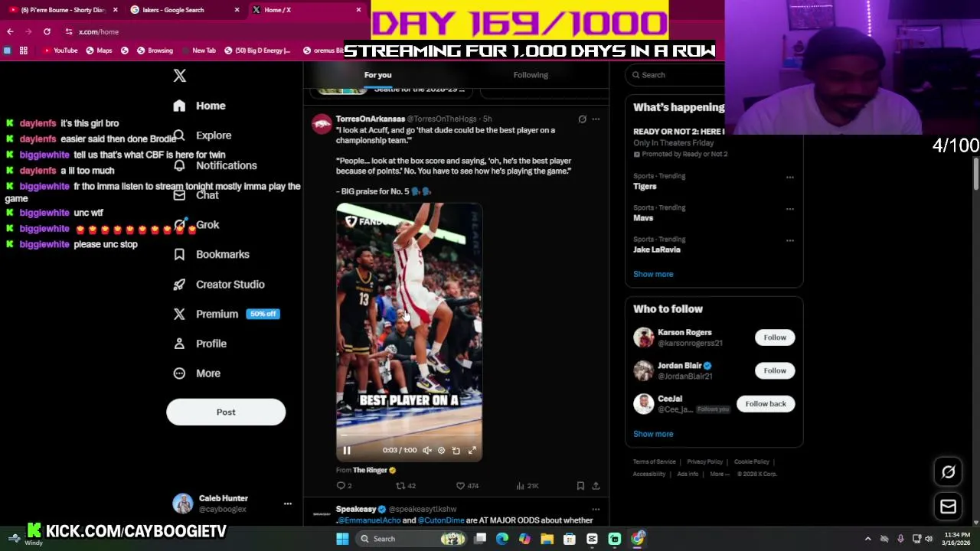Pause the basketball video
This screenshot has height=551, width=980.
(x=346, y=451)
